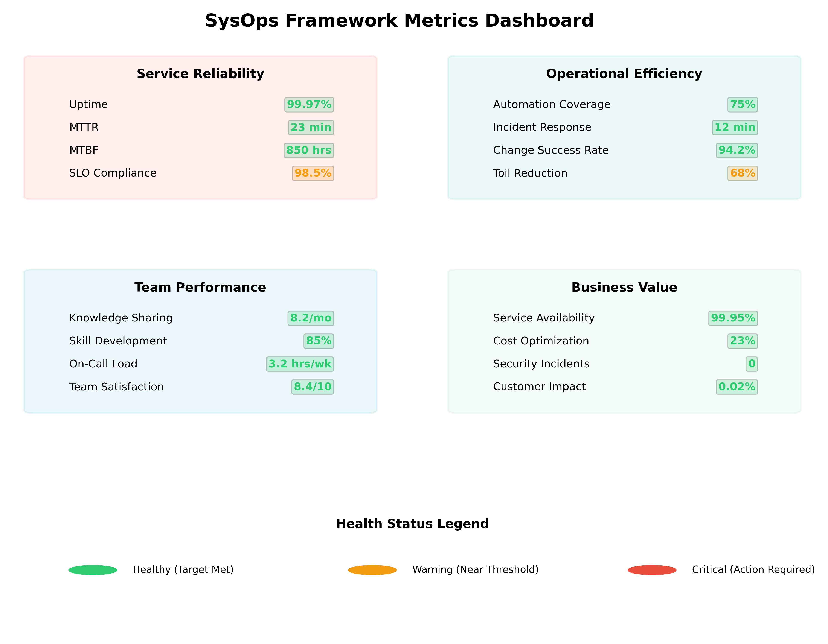Expand the Service Reliability panel

pyautogui.click(x=200, y=73)
